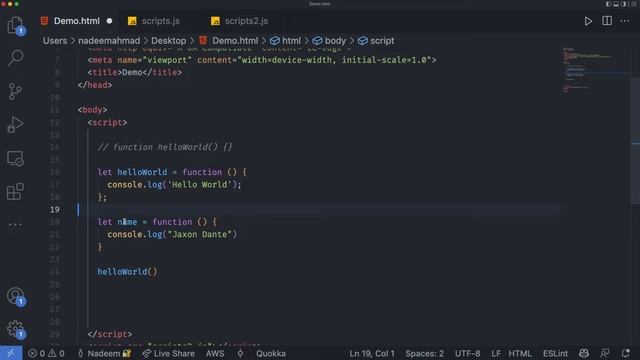Click the helloWorld variable name on line 16
Screen dimensions: 640x360
coord(142,172)
